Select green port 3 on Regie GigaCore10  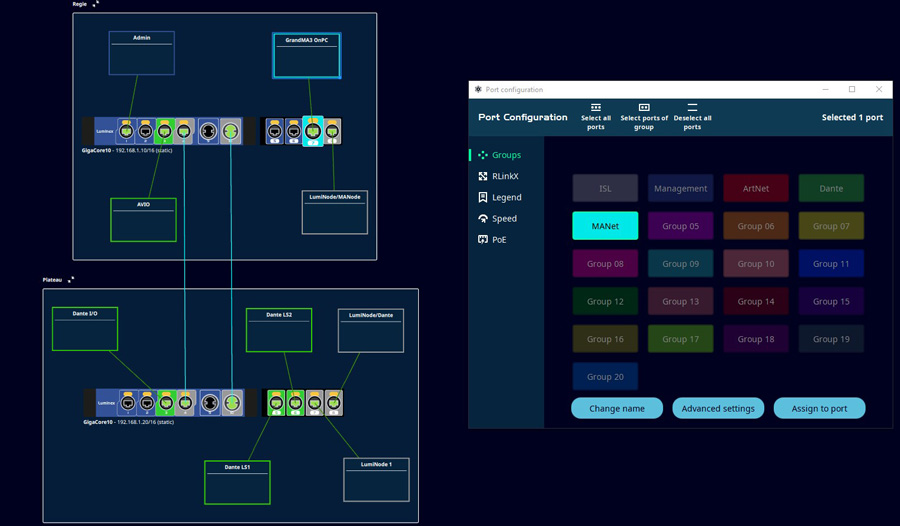coord(165,132)
